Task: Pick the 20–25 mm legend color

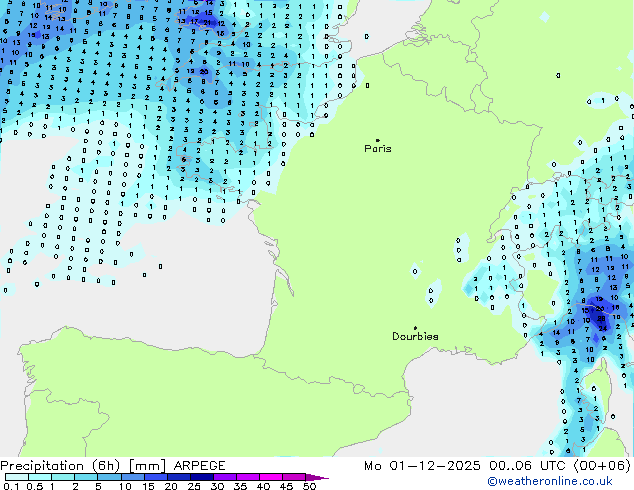Action: pyautogui.click(x=178, y=477)
